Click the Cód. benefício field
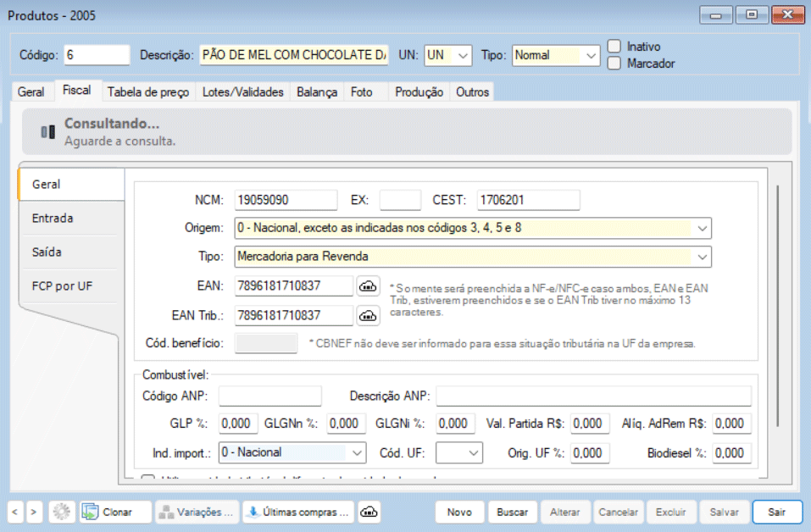Image resolution: width=811 pixels, height=532 pixels. tap(266, 343)
